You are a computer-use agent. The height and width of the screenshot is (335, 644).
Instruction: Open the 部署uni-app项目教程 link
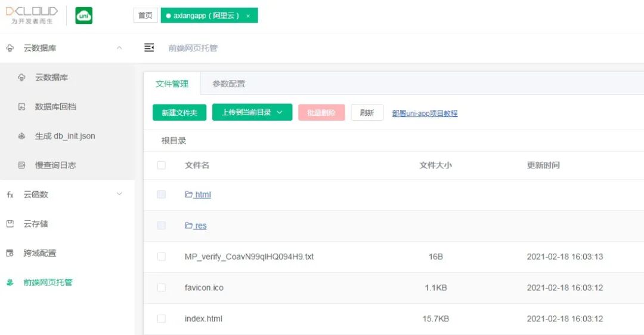(425, 113)
